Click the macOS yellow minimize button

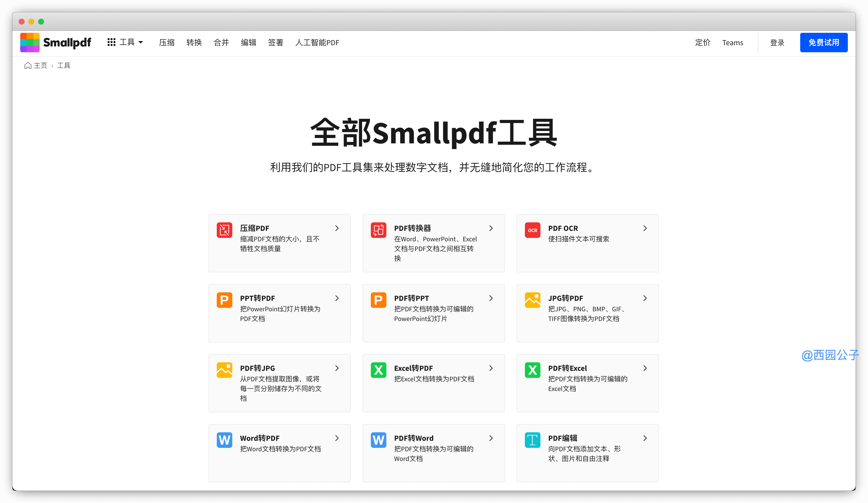[x=31, y=21]
